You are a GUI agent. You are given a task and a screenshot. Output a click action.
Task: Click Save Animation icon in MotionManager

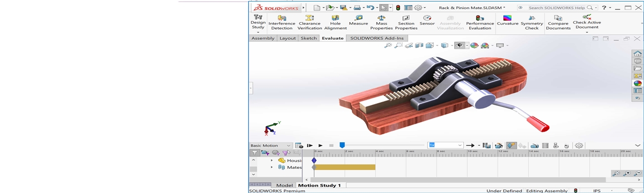[487, 145]
